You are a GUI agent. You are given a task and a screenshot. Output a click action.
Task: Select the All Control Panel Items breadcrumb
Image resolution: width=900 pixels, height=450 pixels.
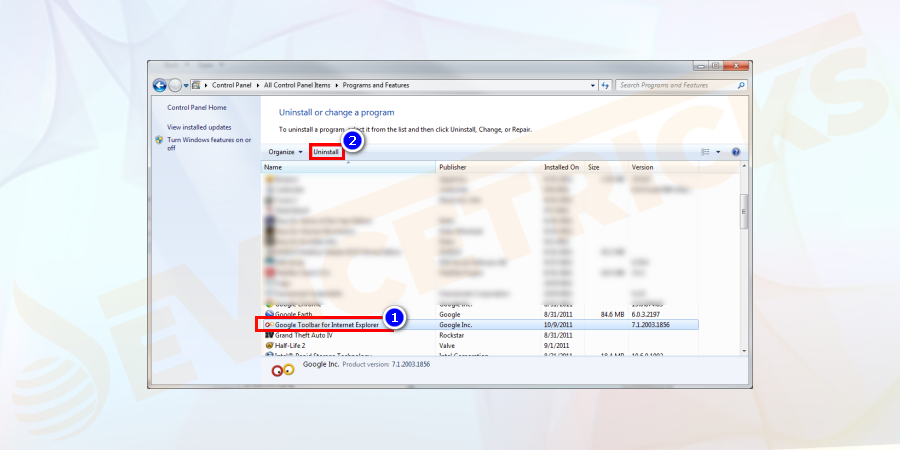[297, 85]
